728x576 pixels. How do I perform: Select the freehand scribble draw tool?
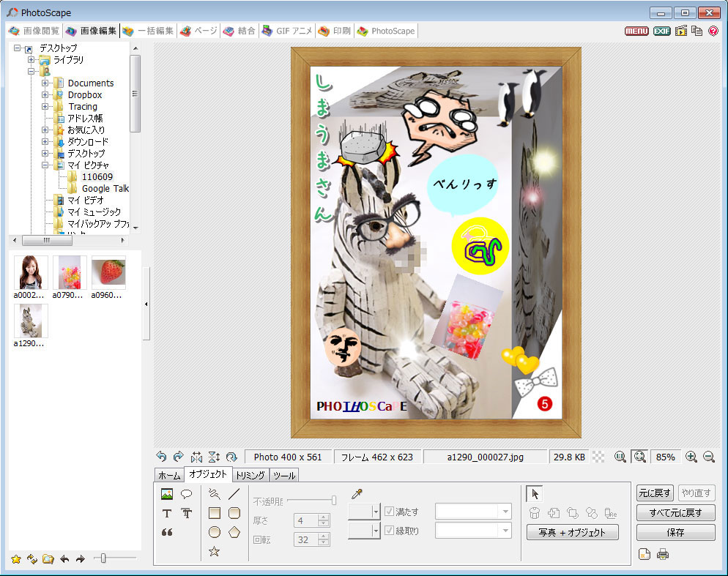pyautogui.click(x=214, y=494)
